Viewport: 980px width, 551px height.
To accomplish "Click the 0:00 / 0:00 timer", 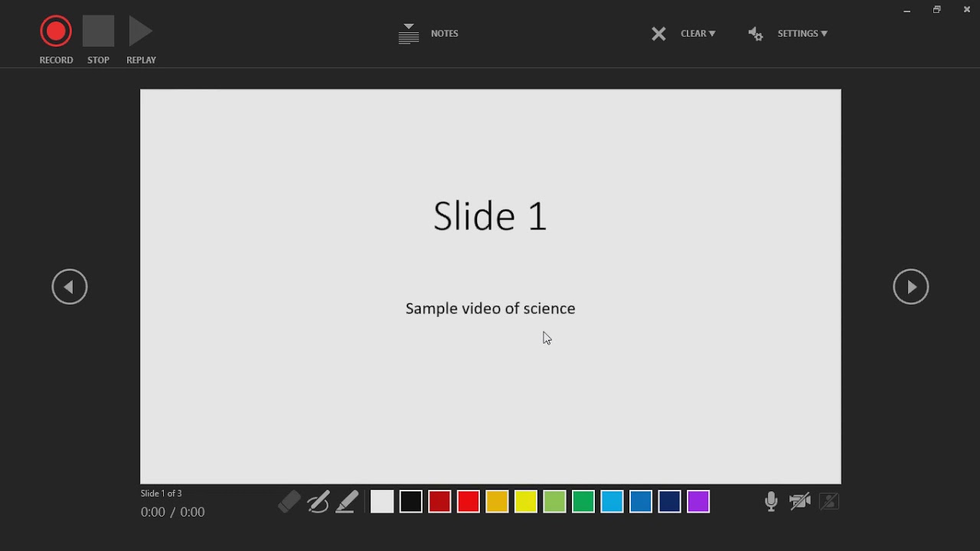I will (x=173, y=512).
